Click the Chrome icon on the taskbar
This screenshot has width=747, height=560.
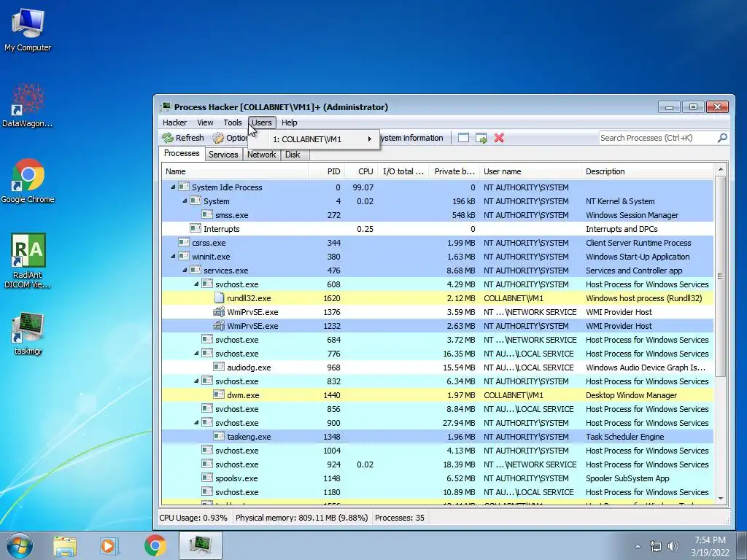[155, 545]
